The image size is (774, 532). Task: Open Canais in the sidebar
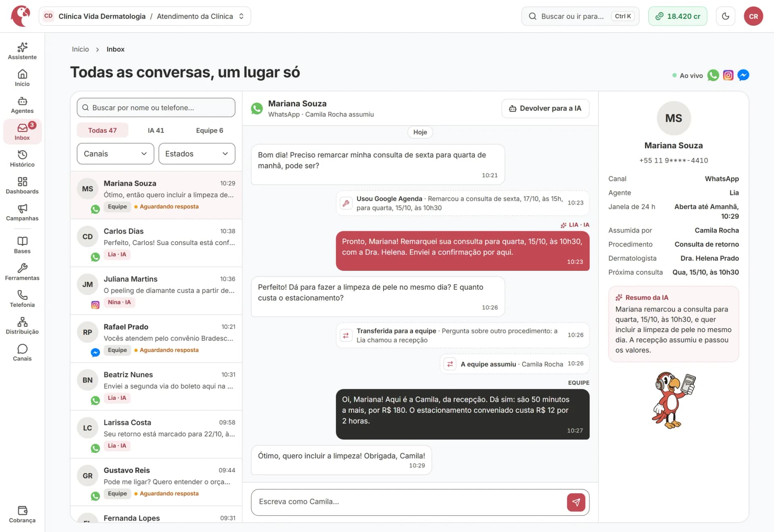point(22,352)
